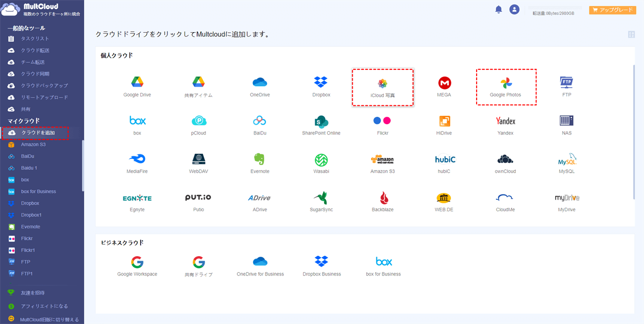Choose 共有ドライブ business cloud
Screen dimensions: 644x324
coord(199,266)
